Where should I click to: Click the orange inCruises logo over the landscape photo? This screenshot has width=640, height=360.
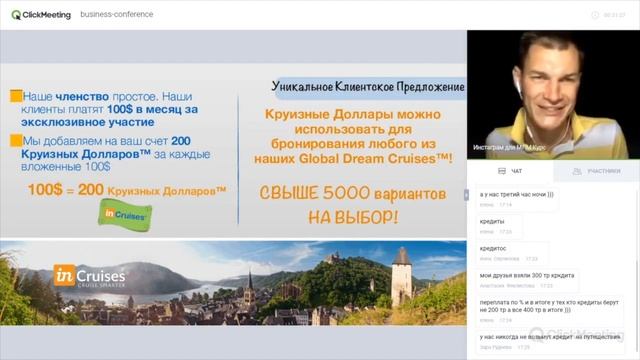coord(89,276)
